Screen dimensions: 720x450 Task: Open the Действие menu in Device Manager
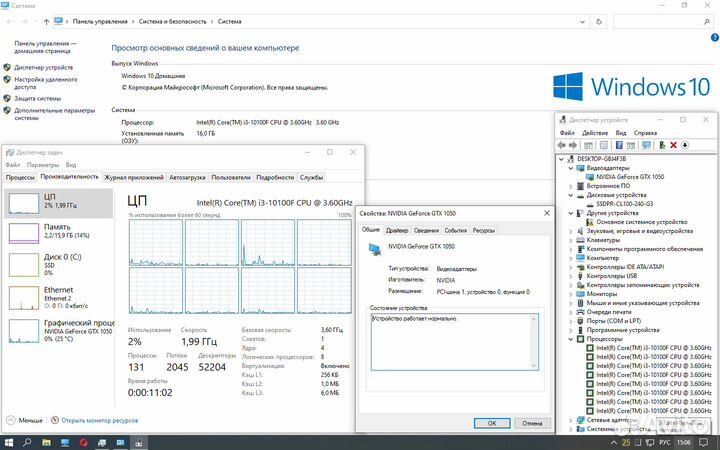coord(595,133)
